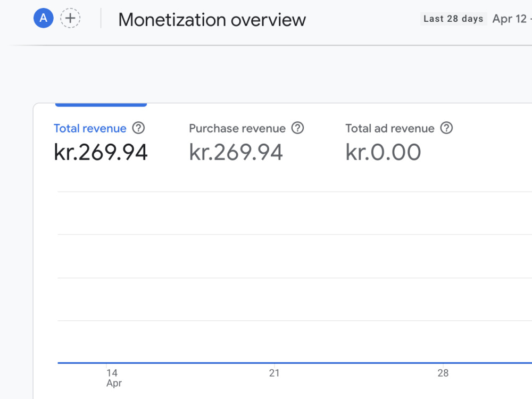Open help for Total revenue

[138, 128]
